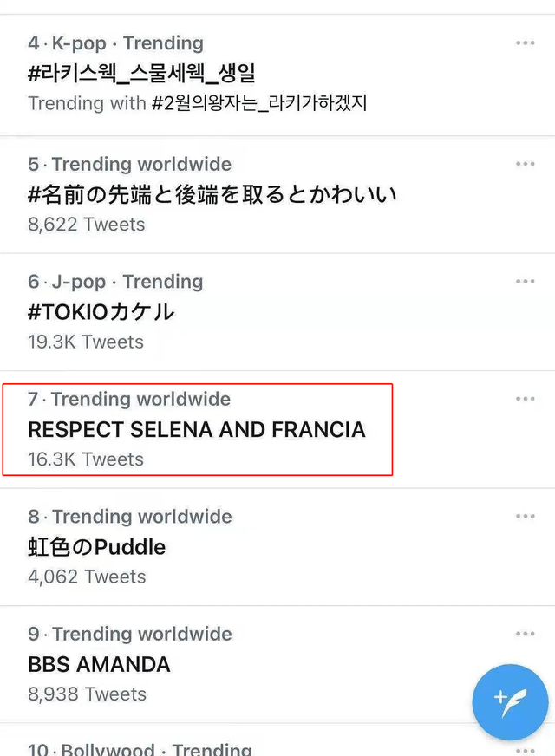Open more options for 虹色のPuddle trend
The width and height of the screenshot is (555, 756).
(x=525, y=516)
